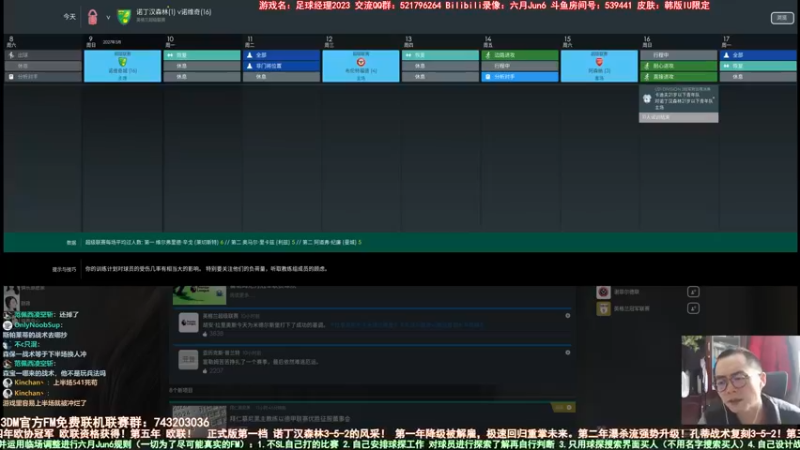The image size is (800, 450).
Task: Click clipboard icon on Friday 分析对手 session
Action: click(488, 77)
